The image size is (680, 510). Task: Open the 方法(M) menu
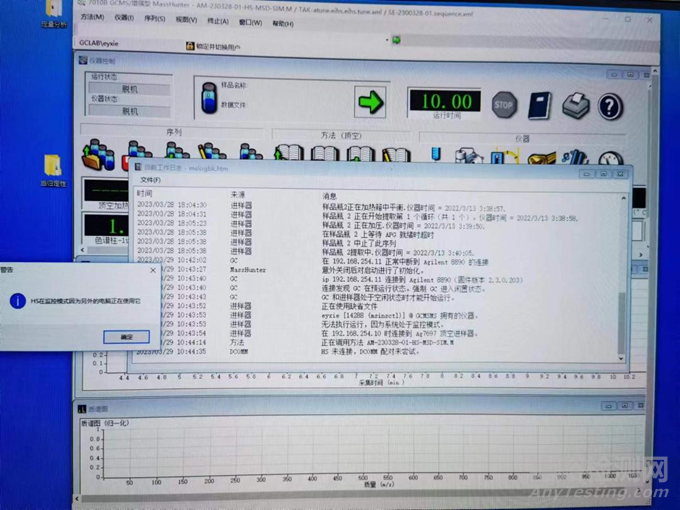pos(92,18)
